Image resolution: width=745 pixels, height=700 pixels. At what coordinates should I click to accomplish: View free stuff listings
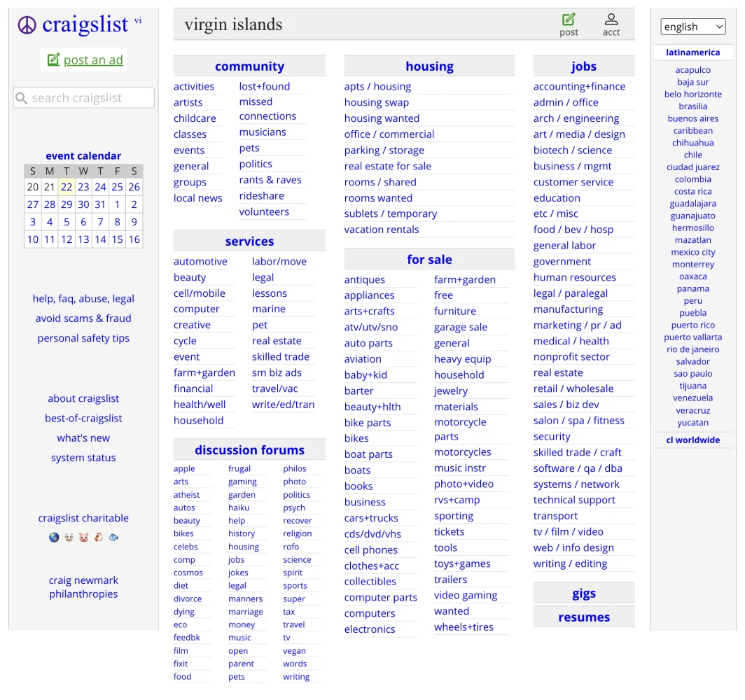[443, 295]
